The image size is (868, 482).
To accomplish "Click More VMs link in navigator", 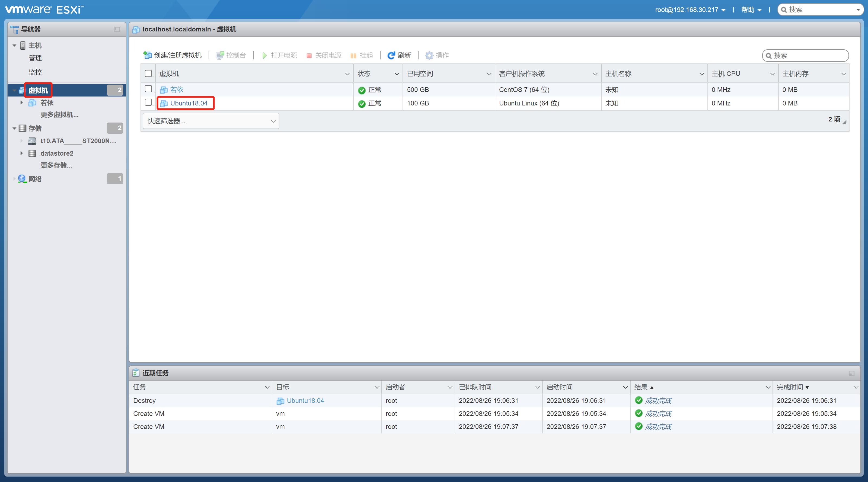I will tap(59, 114).
